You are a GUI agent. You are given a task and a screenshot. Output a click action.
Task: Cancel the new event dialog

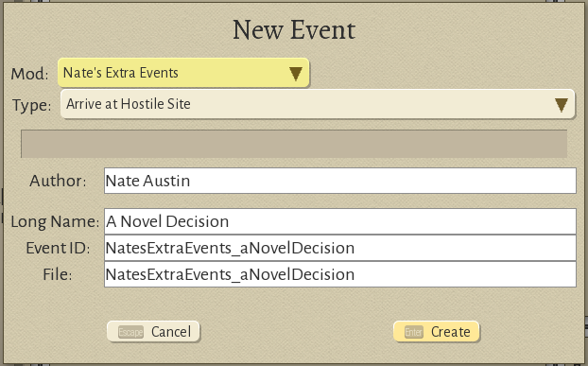tap(153, 332)
